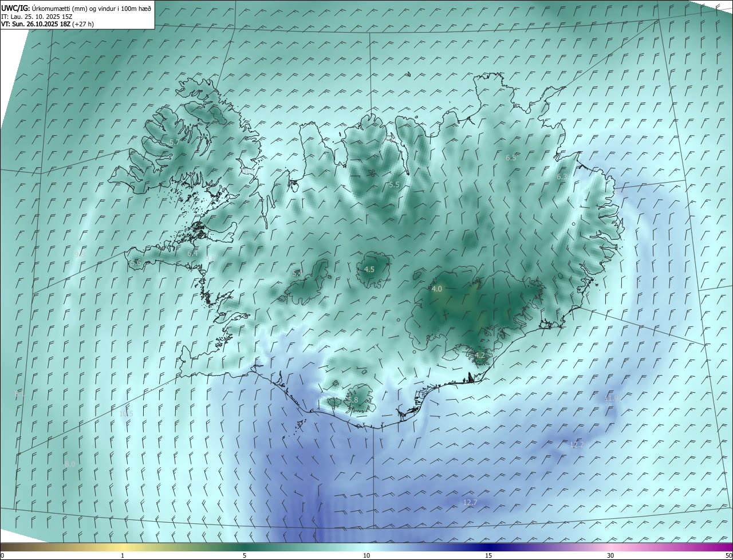Select the 12.7 maximum value label
The image size is (733, 560).
tap(470, 502)
